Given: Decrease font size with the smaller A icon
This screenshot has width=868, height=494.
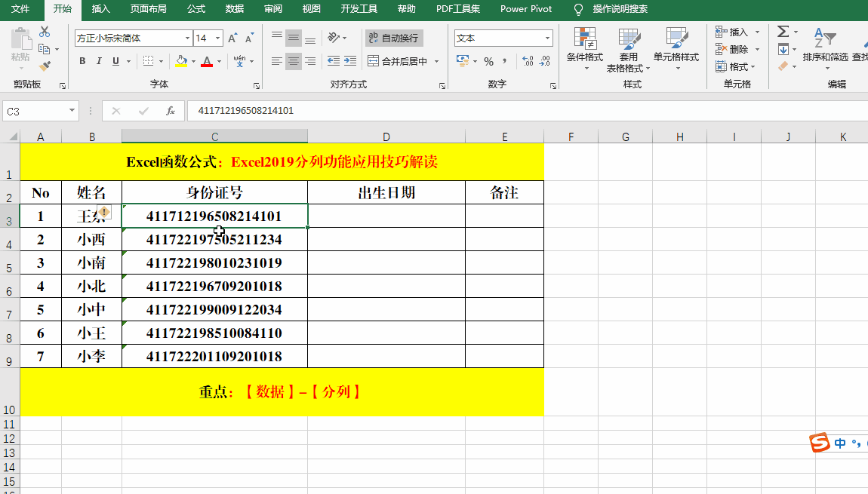Looking at the screenshot, I should [250, 38].
